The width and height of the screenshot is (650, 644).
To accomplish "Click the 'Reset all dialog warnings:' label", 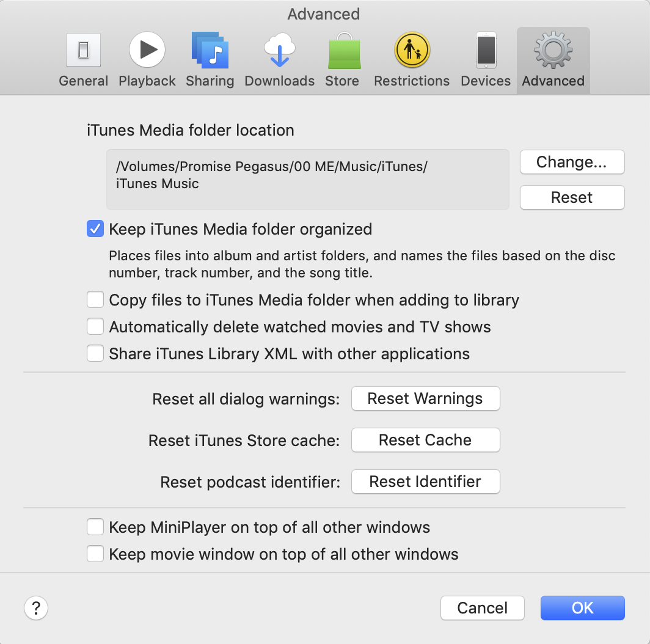I will click(x=246, y=399).
